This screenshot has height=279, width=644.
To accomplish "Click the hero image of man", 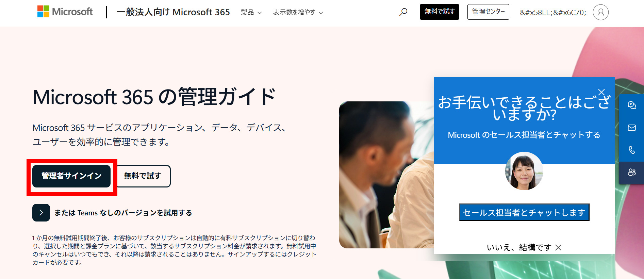I will pyautogui.click(x=386, y=175).
